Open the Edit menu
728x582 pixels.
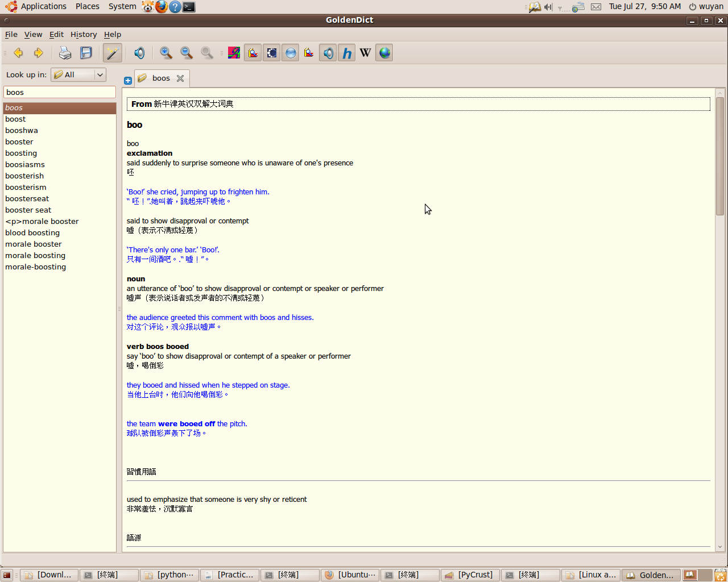tap(56, 34)
